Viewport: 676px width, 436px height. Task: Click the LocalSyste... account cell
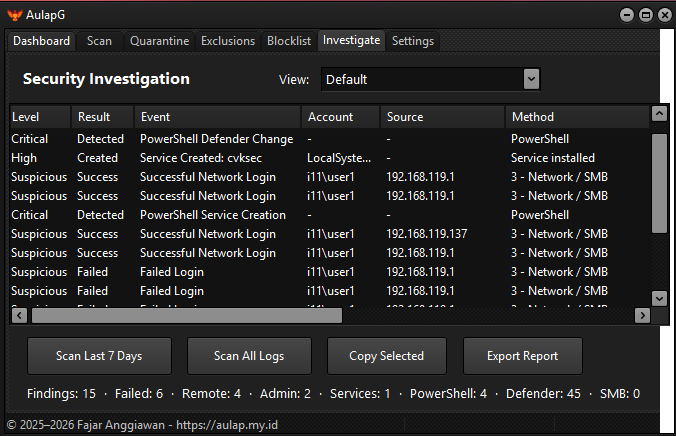339,158
